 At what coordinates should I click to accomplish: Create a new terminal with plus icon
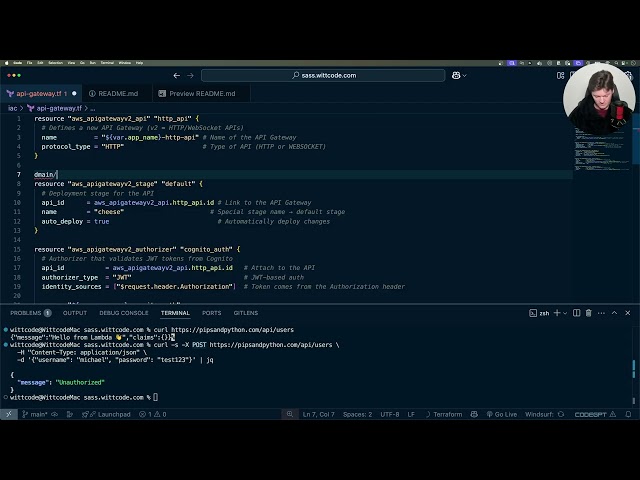[557, 313]
